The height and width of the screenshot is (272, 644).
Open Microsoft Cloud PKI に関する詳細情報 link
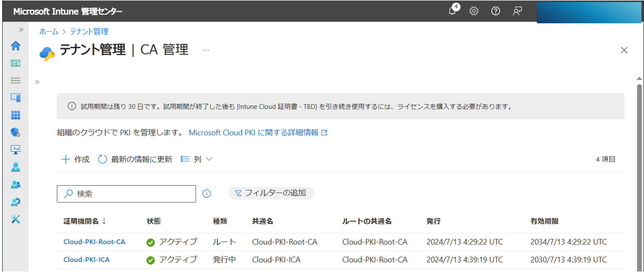pyautogui.click(x=258, y=133)
